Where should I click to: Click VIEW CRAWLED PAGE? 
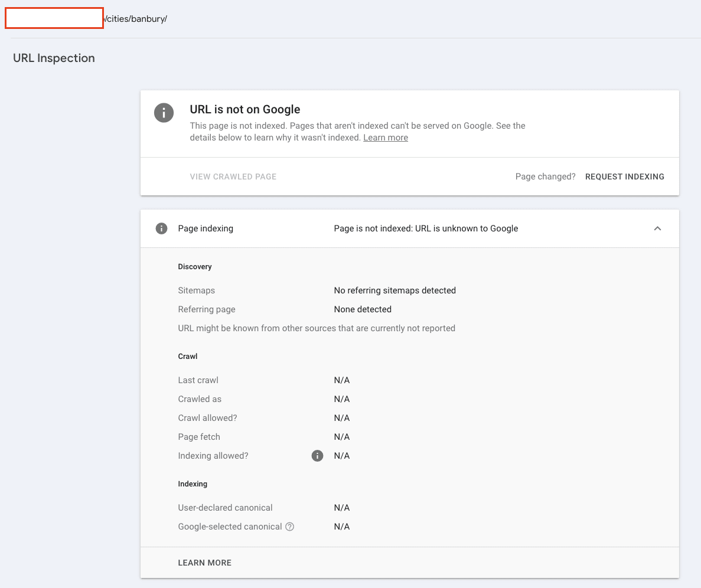coord(233,177)
